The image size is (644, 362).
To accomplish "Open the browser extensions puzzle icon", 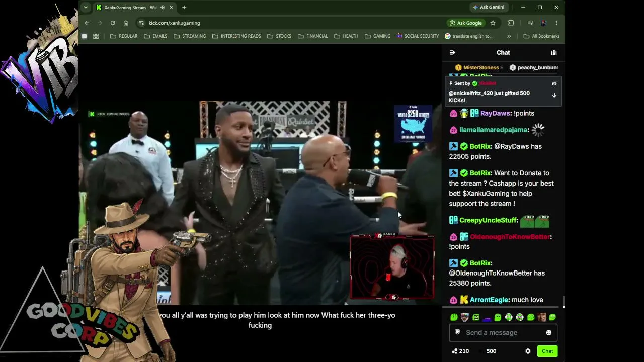I will [511, 23].
